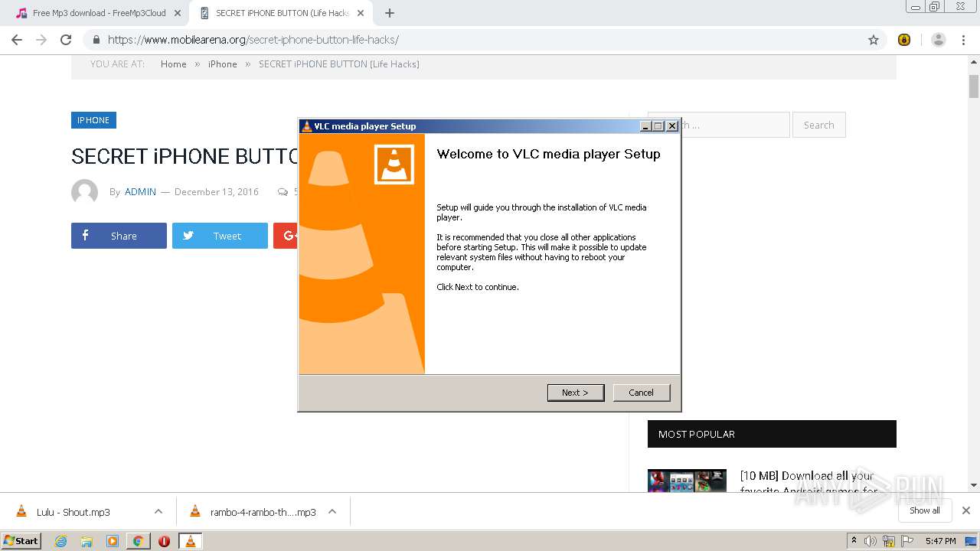Share article on Facebook
This screenshot has height=551, width=980.
[x=119, y=236]
